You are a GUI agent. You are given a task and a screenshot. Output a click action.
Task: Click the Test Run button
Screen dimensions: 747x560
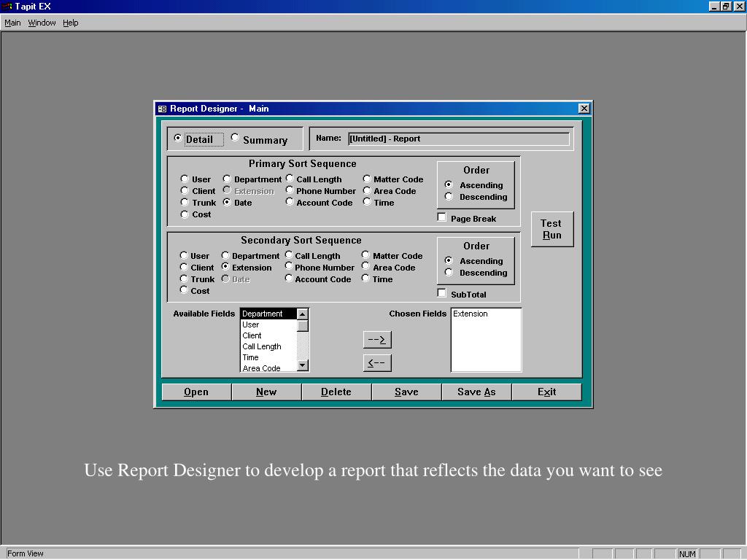point(552,229)
